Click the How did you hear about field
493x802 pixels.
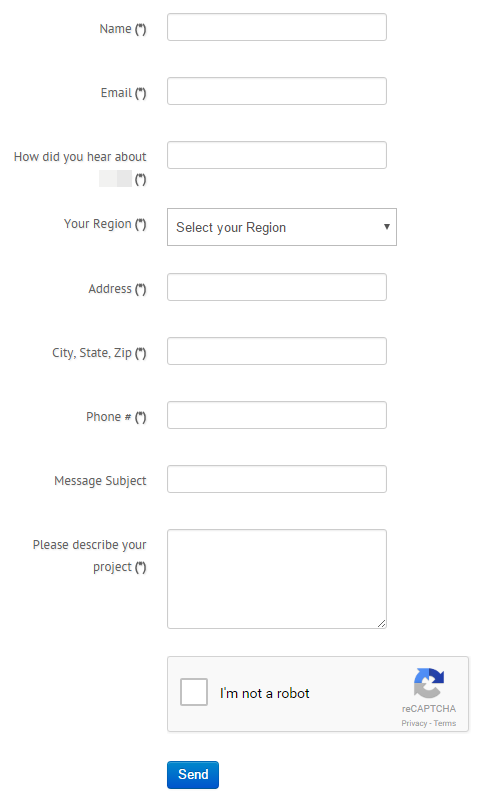pos(277,155)
